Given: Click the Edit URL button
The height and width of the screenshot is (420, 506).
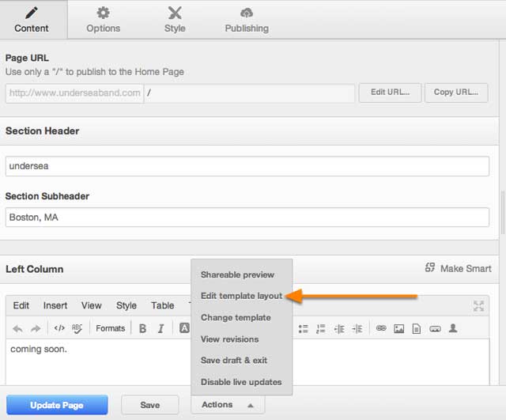Looking at the screenshot, I should pos(390,93).
